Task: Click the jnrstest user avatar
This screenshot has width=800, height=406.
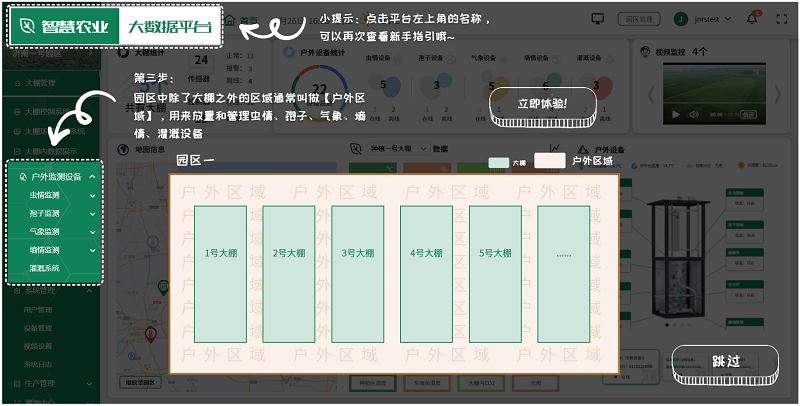Action: (x=680, y=18)
